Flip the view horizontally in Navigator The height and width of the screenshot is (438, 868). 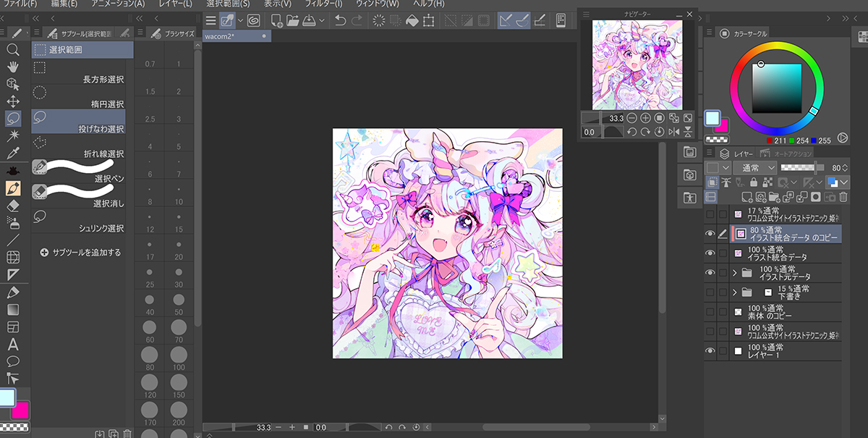pyautogui.click(x=674, y=132)
